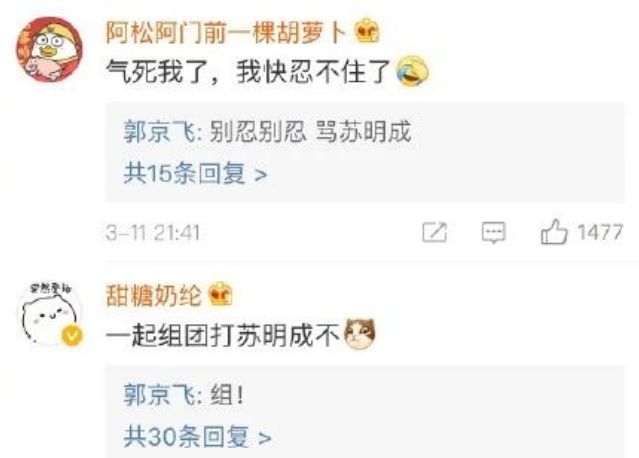Image resolution: width=639 pixels, height=458 pixels.
Task: Expand 共15条回复 replies
Action: point(195,173)
